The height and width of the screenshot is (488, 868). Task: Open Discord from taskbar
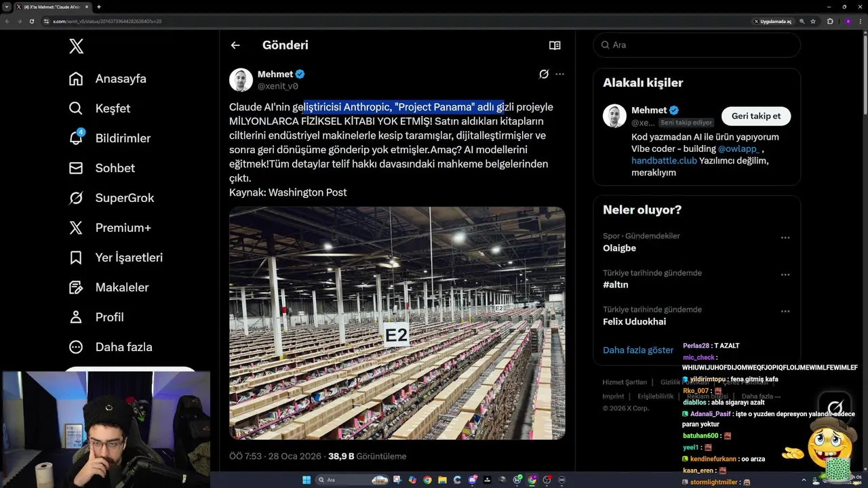(x=473, y=480)
